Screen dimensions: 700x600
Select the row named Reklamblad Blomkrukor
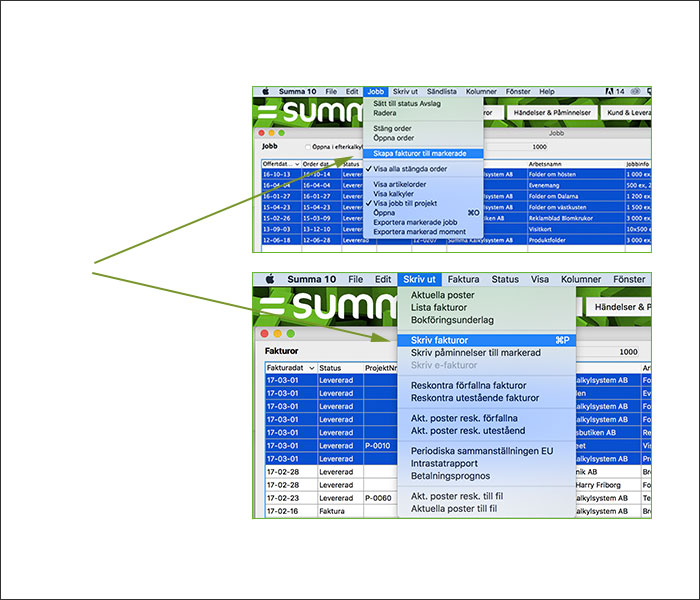[456, 218]
